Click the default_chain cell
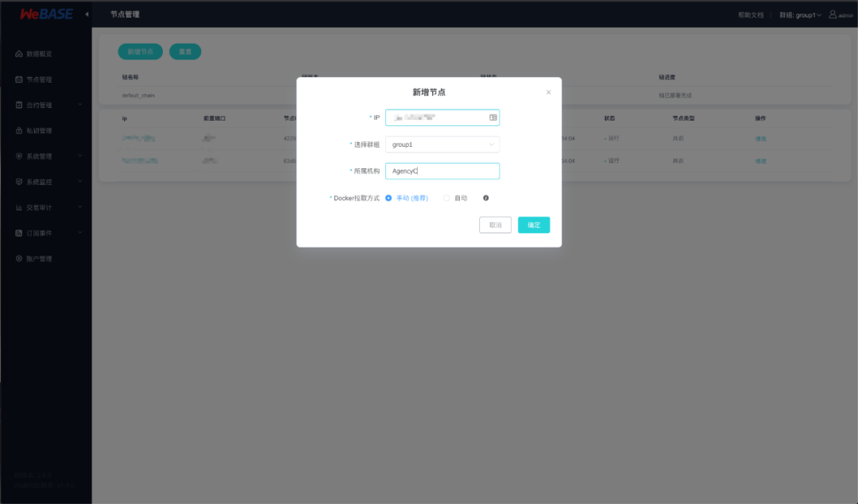Viewport: 858px width, 504px height. (x=138, y=95)
